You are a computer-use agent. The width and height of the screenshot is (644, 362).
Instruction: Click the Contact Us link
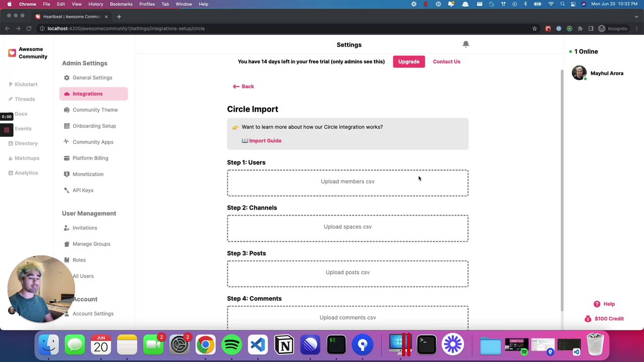click(446, 61)
